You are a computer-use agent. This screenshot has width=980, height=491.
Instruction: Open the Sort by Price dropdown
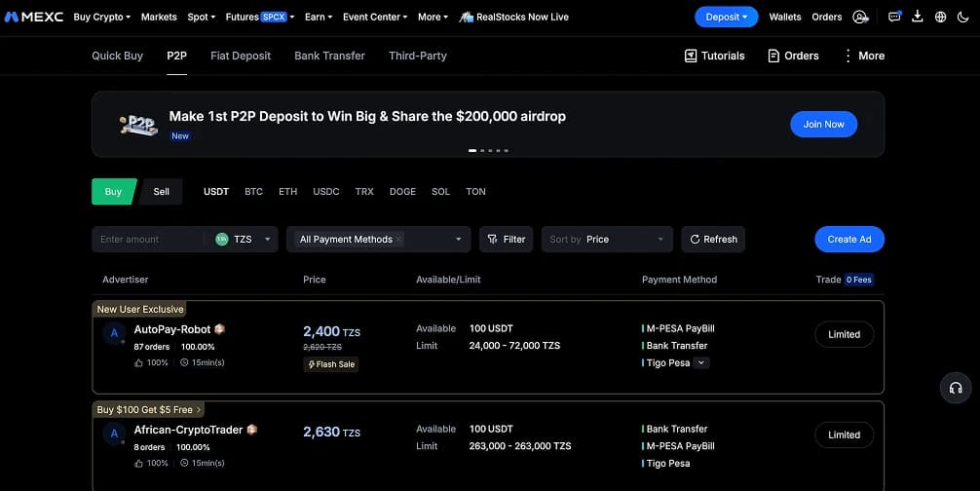607,240
